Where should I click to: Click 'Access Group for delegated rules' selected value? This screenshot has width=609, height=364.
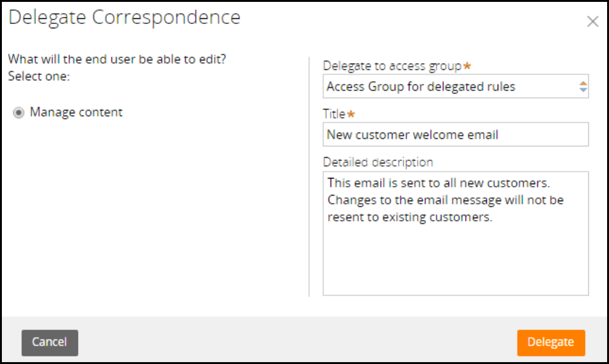coord(420,87)
